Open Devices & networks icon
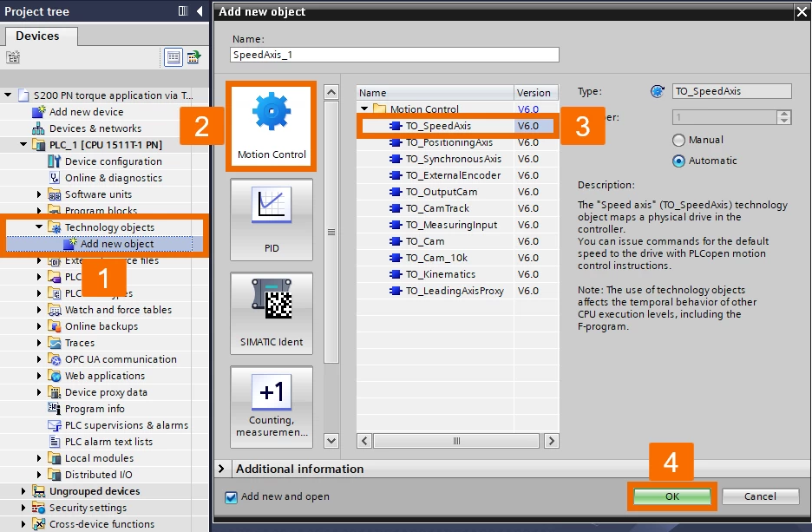 [x=39, y=128]
